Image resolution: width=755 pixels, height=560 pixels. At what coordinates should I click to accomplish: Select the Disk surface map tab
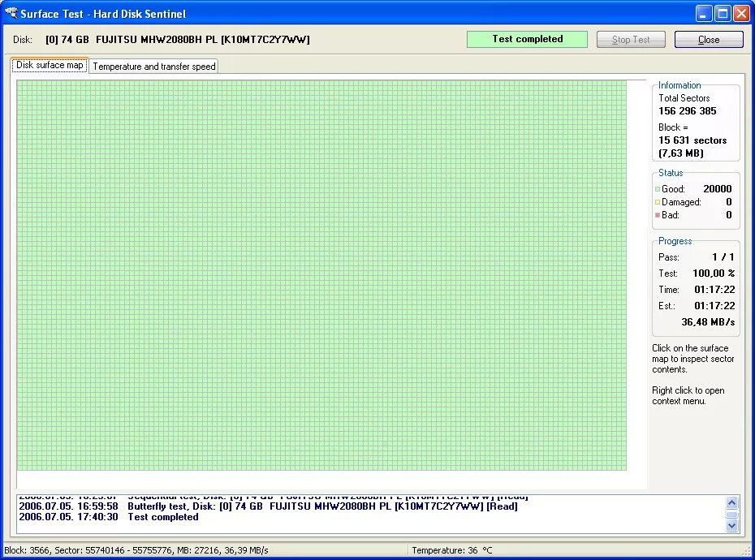[49, 65]
